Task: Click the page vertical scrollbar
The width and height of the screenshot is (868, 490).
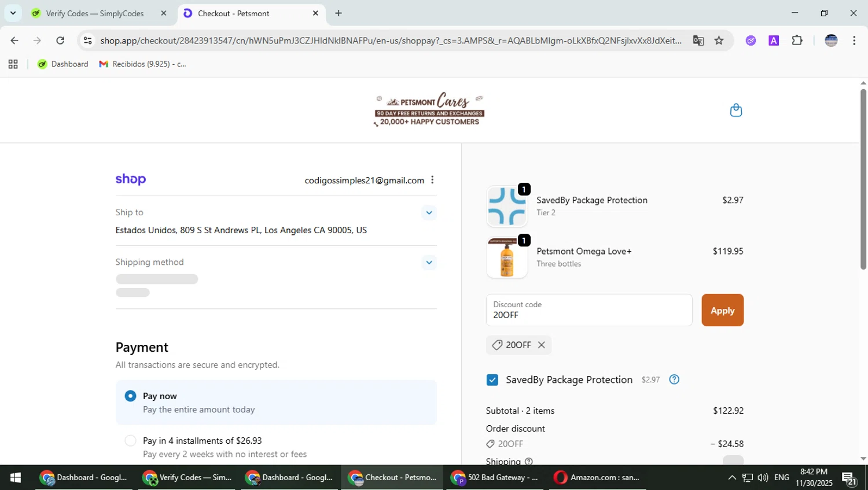Action: coord(863,179)
